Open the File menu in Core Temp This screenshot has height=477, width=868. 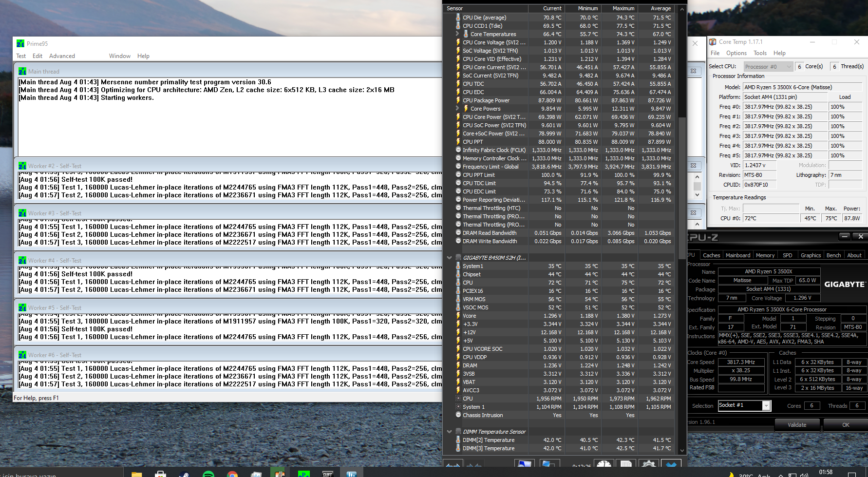[x=715, y=53]
